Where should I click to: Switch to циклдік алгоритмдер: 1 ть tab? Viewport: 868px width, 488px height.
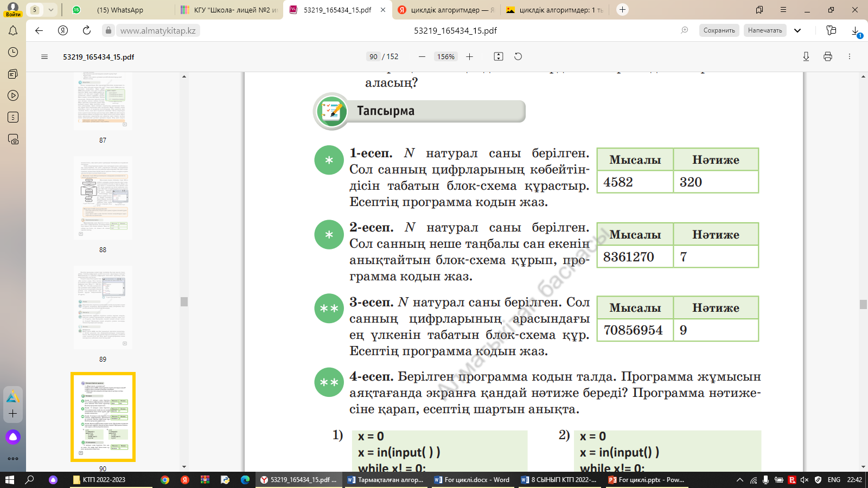(554, 10)
